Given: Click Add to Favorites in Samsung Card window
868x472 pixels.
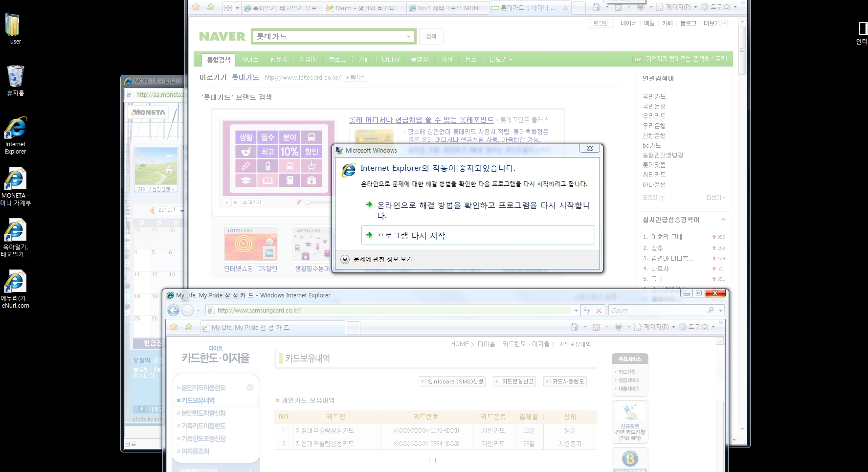Looking at the screenshot, I should click(x=188, y=327).
